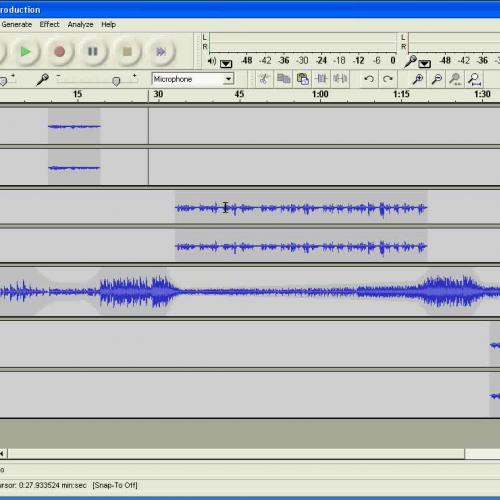500x500 pixels.
Task: Click the third track's enveloped music waveform
Action: tap(250, 292)
